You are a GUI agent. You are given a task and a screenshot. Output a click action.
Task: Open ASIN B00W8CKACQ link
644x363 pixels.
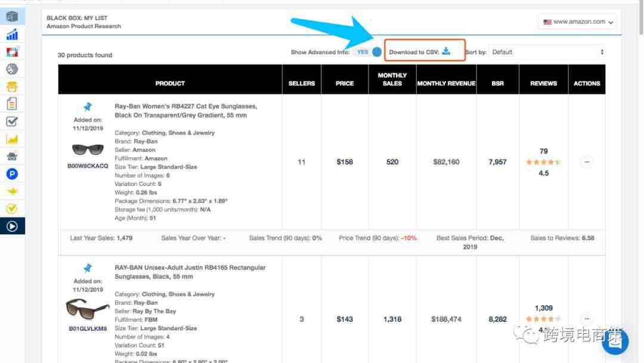88,166
